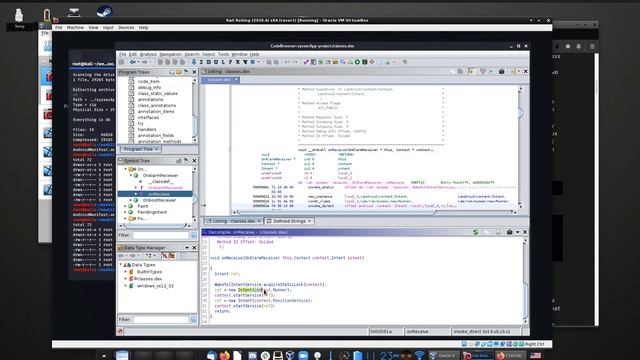
Task: Select the 'annotations' program tree item
Action: click(x=150, y=100)
